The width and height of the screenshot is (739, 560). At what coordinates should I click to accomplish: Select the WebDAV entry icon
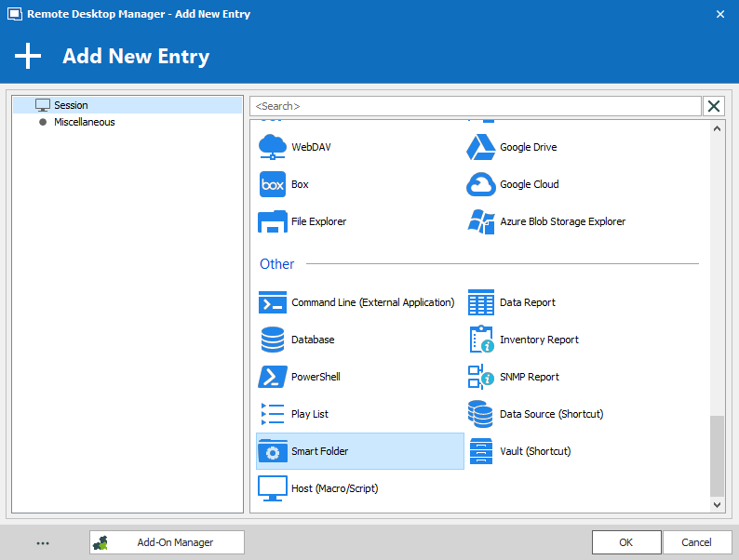point(272,147)
